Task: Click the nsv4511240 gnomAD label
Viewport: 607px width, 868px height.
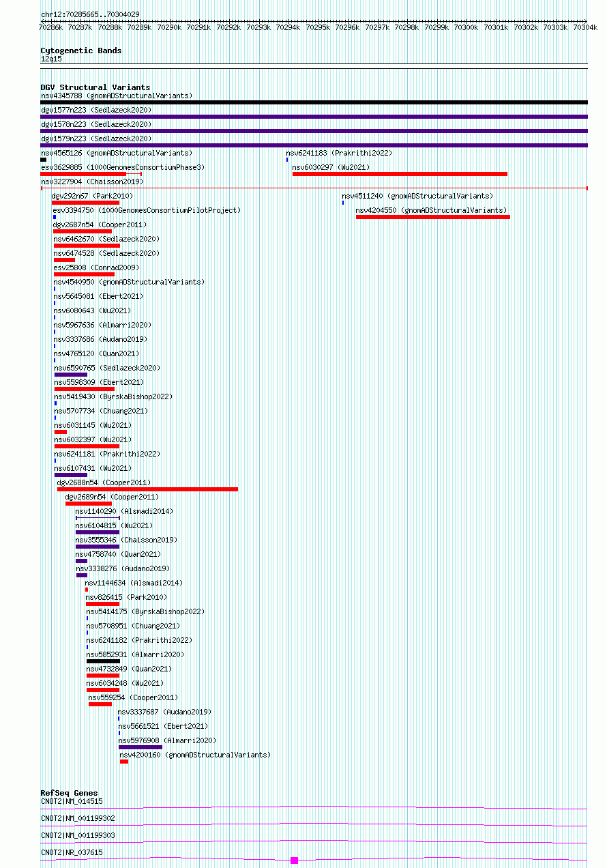Action: (417, 196)
